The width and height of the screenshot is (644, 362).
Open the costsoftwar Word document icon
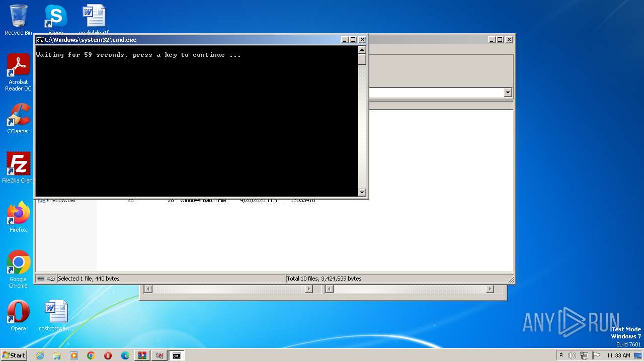[56, 316]
